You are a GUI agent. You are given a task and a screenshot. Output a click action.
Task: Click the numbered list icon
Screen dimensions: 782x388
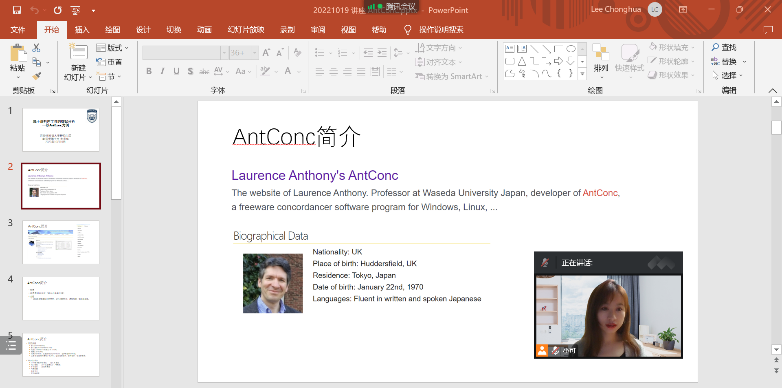click(342, 53)
